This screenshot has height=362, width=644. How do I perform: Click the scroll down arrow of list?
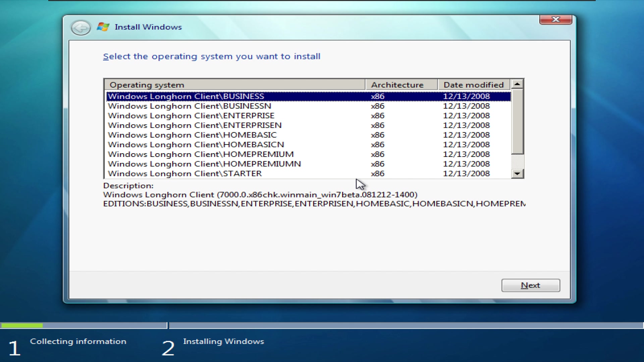pyautogui.click(x=518, y=174)
